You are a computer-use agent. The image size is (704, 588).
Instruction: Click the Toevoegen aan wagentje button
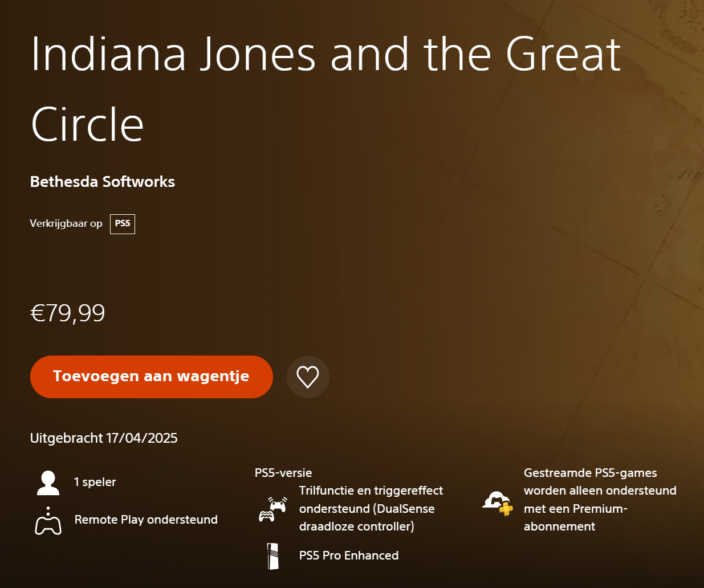[151, 377]
